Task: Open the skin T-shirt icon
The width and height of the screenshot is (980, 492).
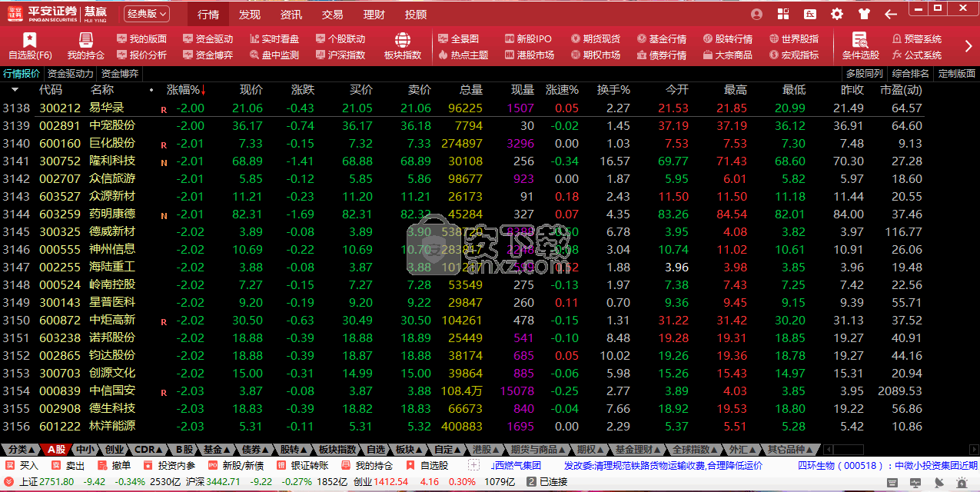Action: point(864,14)
